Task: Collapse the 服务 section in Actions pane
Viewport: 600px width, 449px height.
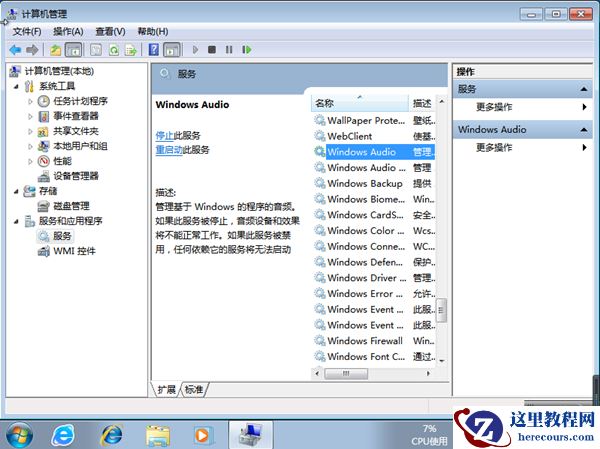Action: click(x=584, y=89)
